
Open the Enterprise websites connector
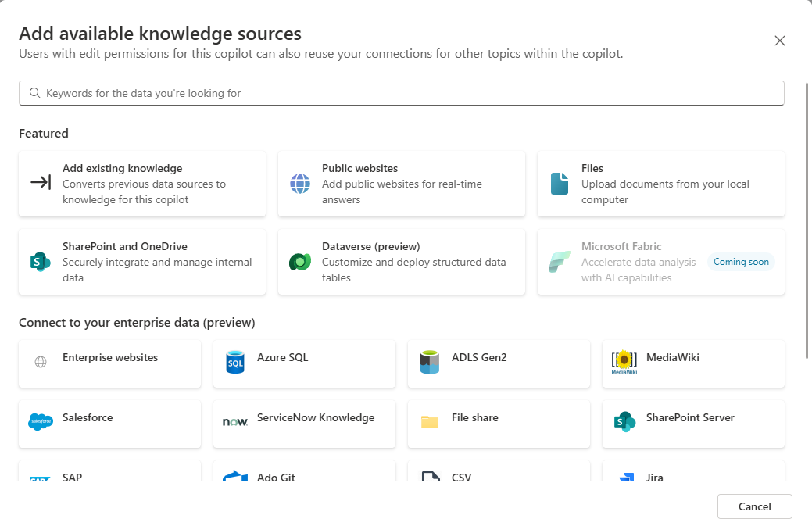[x=109, y=363]
